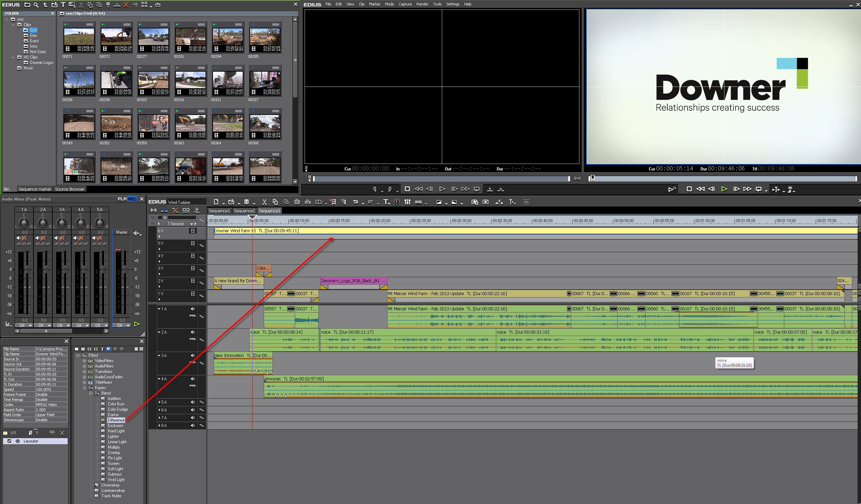Click the color vectorscope icon in timeline toolbar
This screenshot has height=504, width=861.
tap(397, 202)
